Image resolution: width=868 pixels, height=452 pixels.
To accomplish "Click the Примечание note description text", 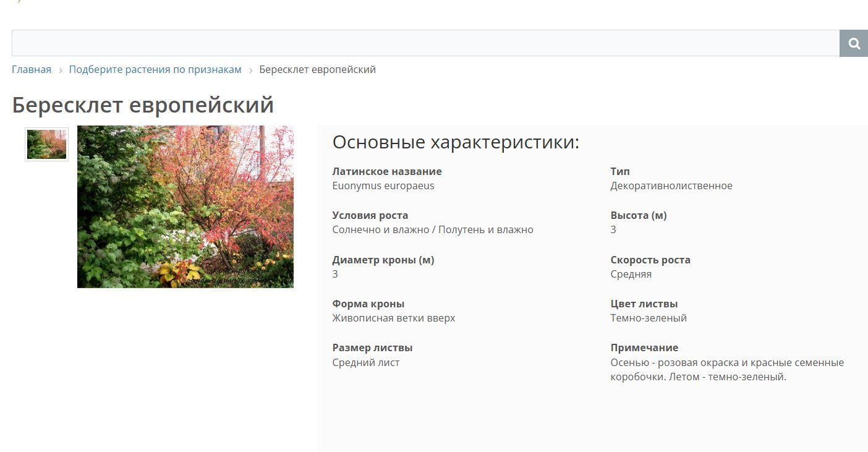I will pyautogui.click(x=727, y=369).
